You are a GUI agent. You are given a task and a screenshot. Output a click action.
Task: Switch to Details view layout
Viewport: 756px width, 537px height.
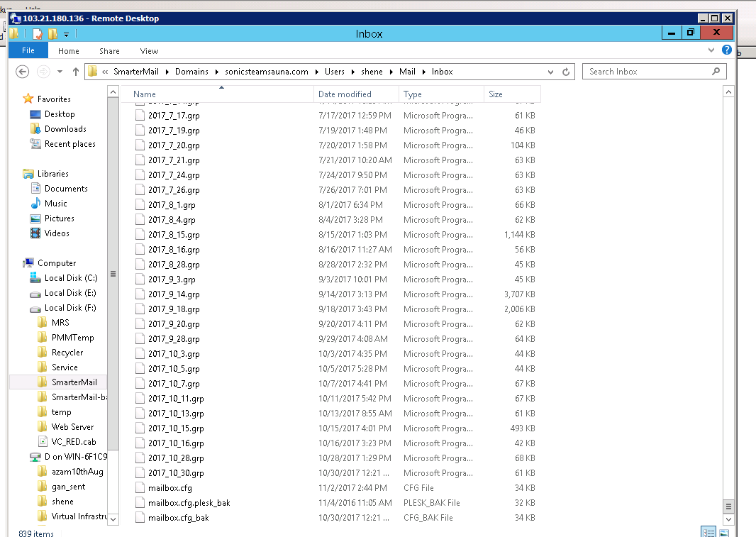coord(708,532)
